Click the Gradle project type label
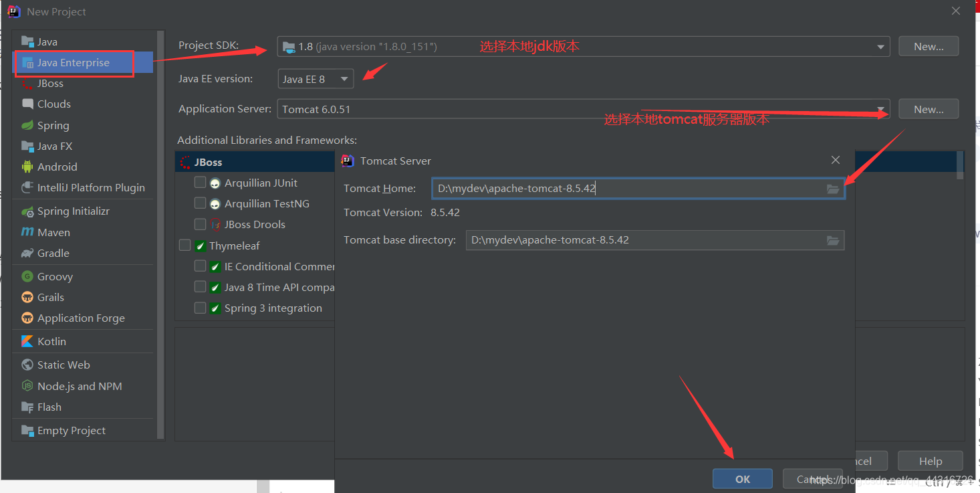The width and height of the screenshot is (980, 493). 53,253
